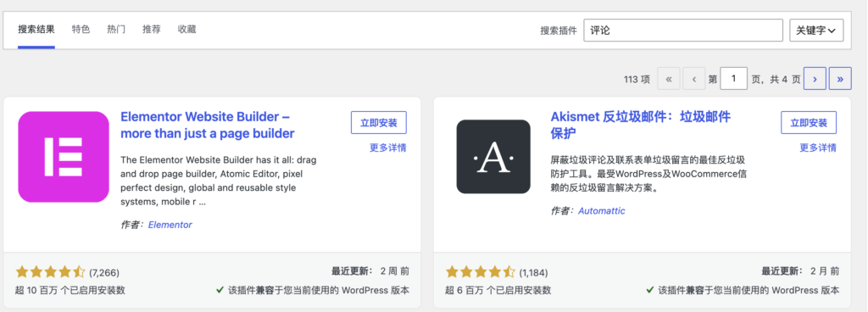
Task: Click the 搜索插件 label
Action: pos(559,31)
